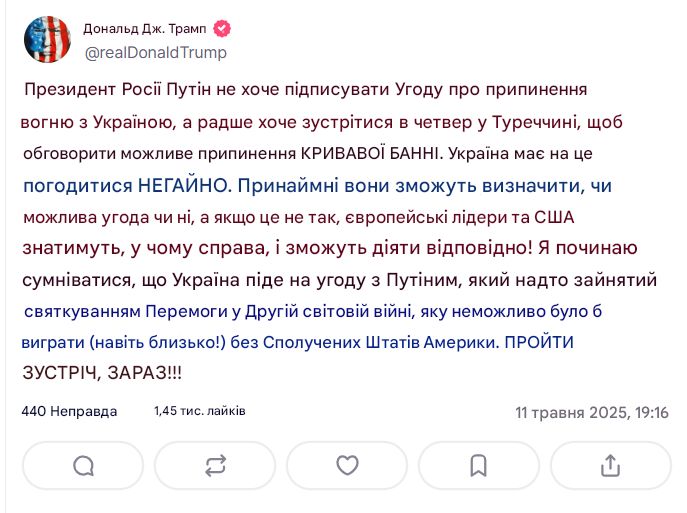Click the share upload icon
Viewport: 687px width, 513px height.
610,465
